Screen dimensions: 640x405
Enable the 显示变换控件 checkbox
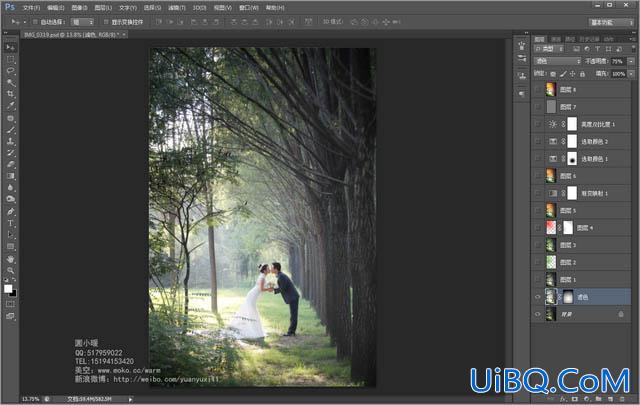106,22
